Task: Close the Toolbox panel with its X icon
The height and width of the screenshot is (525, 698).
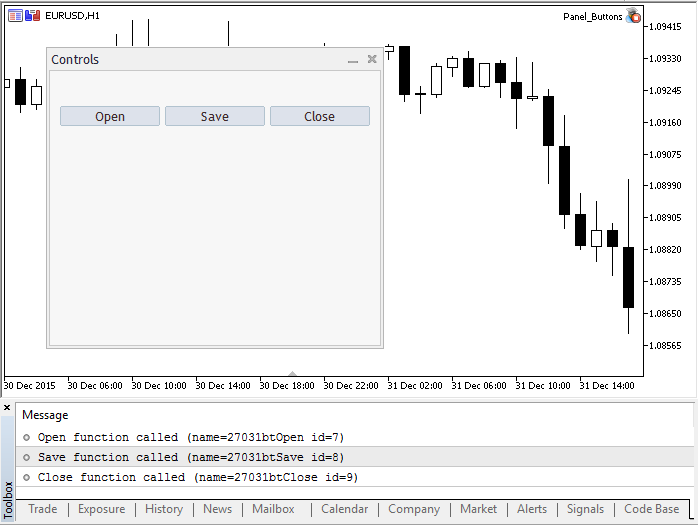Action: (7, 408)
